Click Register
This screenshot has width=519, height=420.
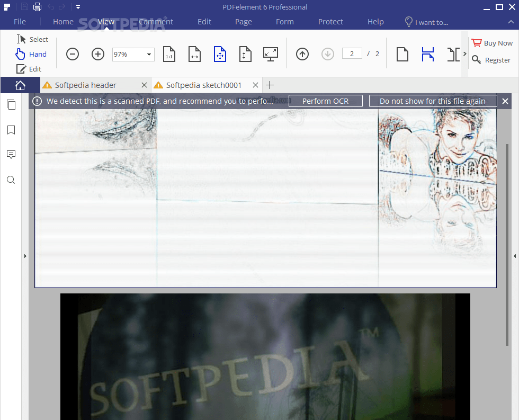(x=491, y=60)
